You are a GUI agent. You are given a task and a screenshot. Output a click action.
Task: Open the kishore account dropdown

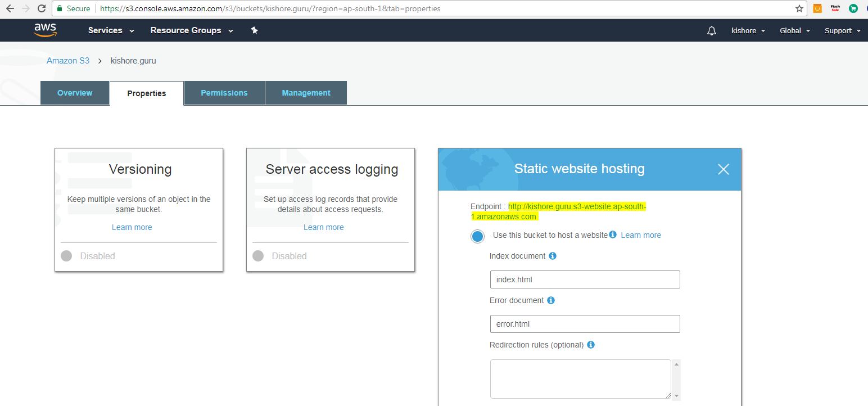(748, 31)
